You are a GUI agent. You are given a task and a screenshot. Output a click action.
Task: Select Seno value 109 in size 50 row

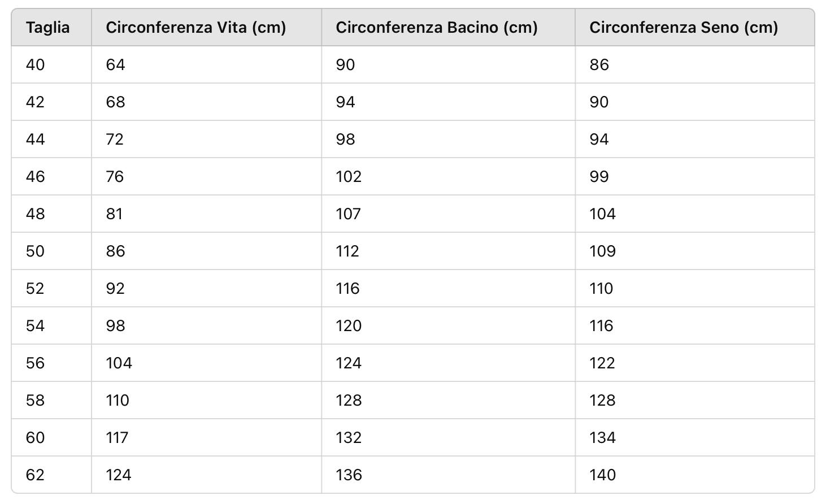coord(602,251)
